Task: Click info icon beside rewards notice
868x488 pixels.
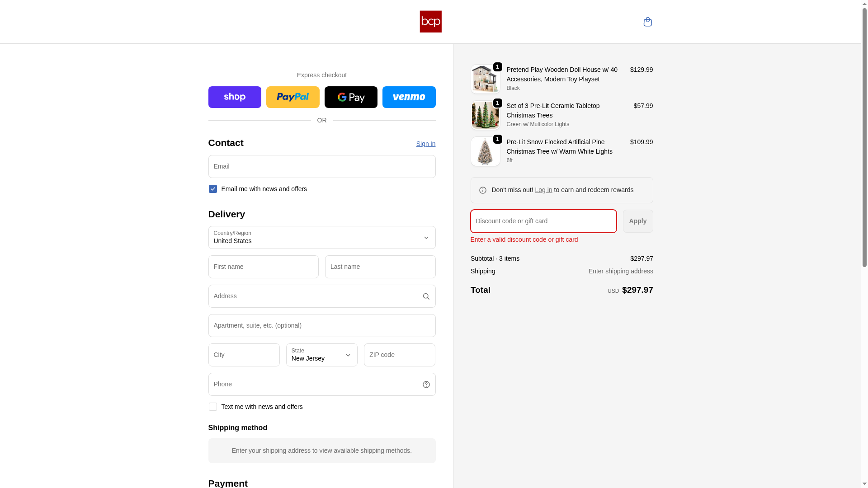Action: pyautogui.click(x=483, y=190)
